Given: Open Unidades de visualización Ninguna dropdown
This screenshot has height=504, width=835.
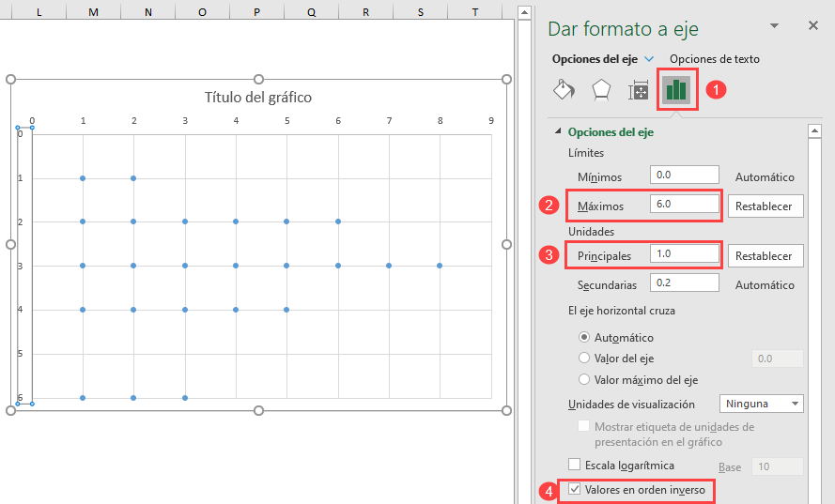Looking at the screenshot, I should pos(761,404).
